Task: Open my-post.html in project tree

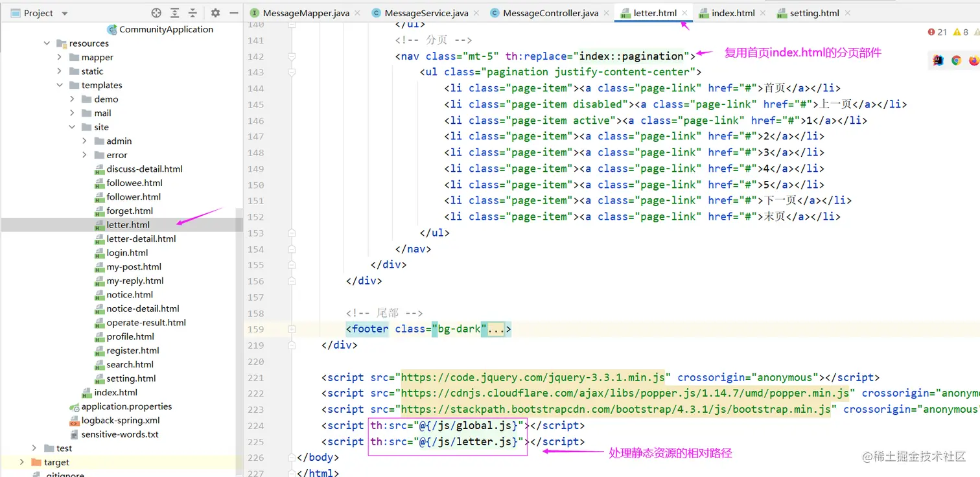Action: tap(134, 266)
